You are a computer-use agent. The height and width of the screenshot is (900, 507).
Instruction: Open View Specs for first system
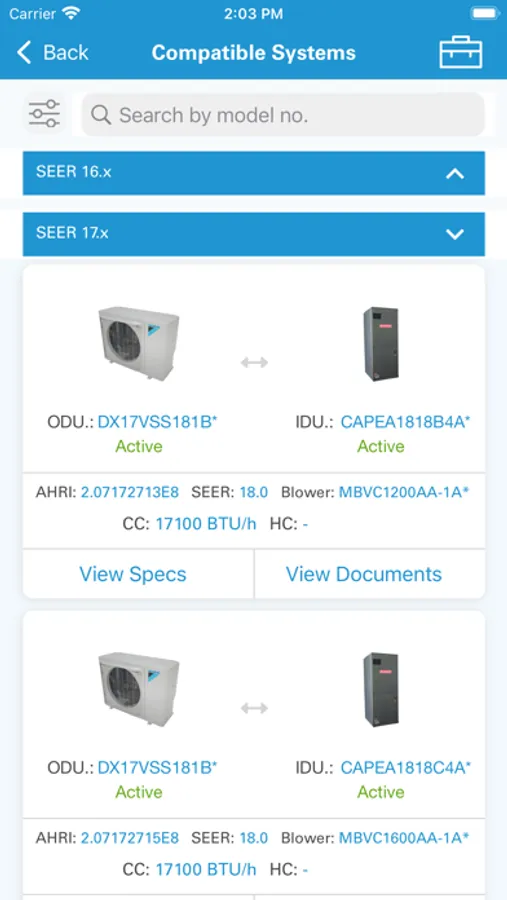coord(133,574)
